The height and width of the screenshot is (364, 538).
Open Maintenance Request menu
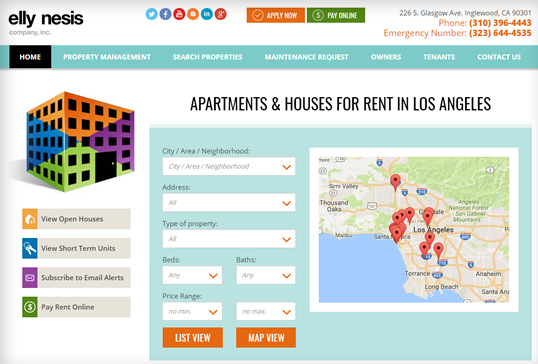click(x=306, y=57)
